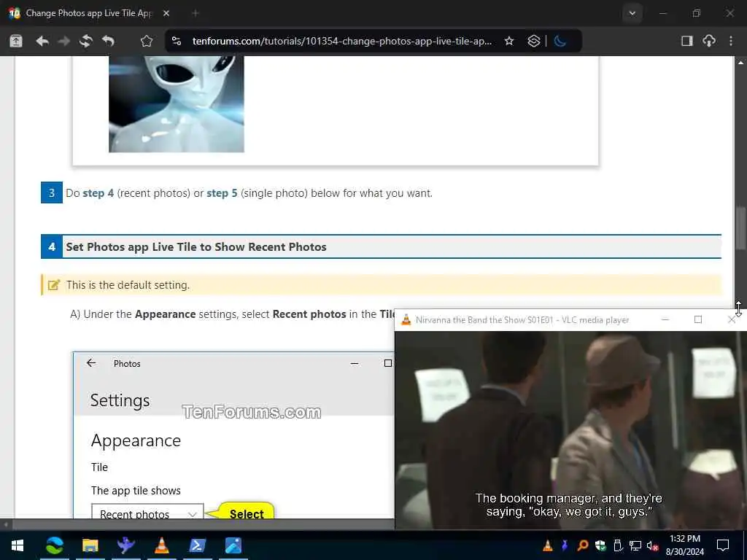Viewport: 747px width, 560px height.
Task: Open Windows Security shield tray icon
Action: point(600,545)
